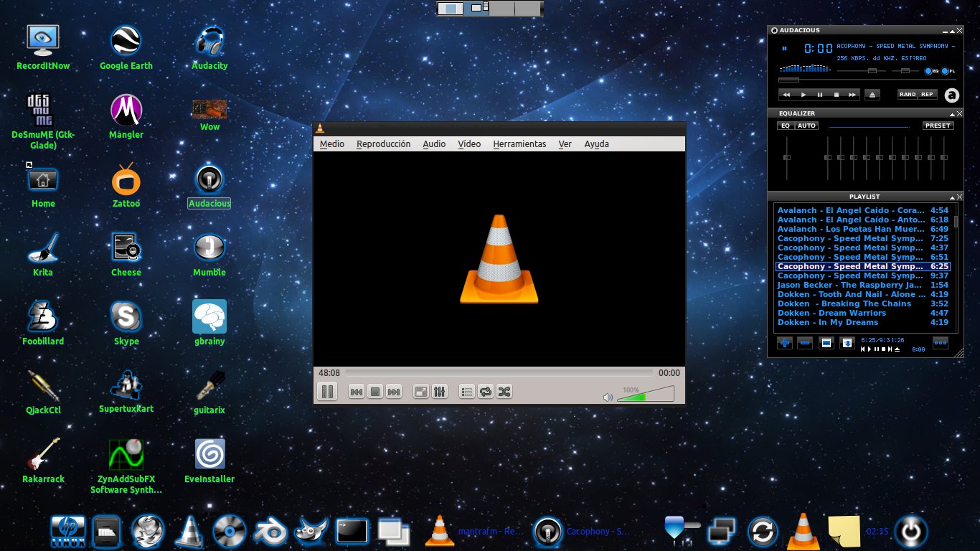The height and width of the screenshot is (551, 980).
Task: Open playlist add files plus button
Action: (x=785, y=343)
